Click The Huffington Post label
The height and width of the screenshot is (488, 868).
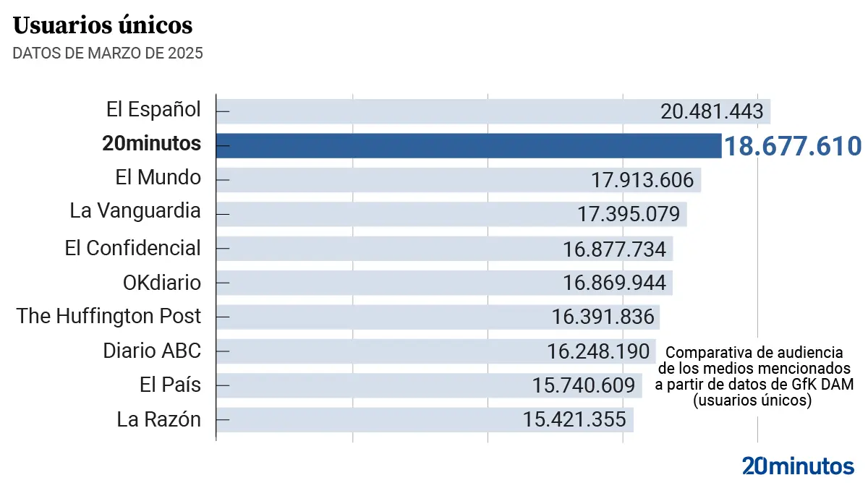pyautogui.click(x=109, y=316)
